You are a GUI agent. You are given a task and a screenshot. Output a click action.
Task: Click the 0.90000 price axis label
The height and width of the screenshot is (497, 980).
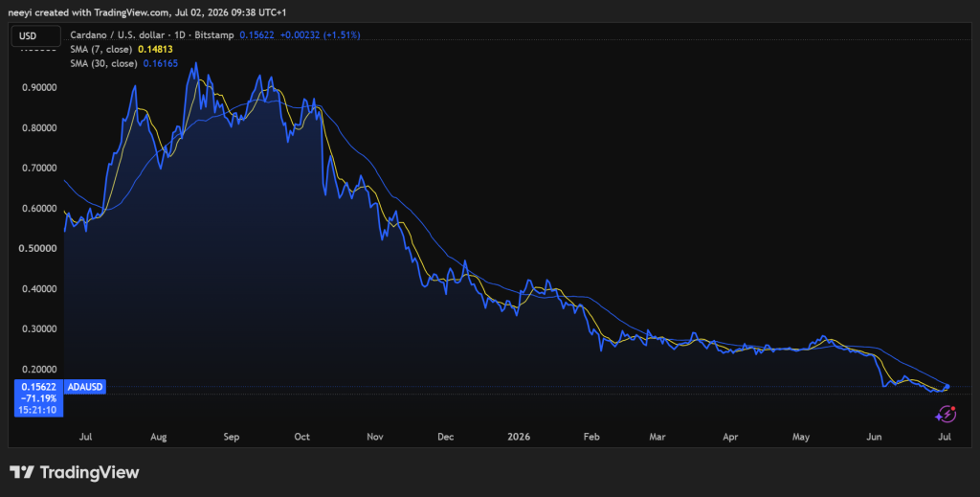point(39,87)
